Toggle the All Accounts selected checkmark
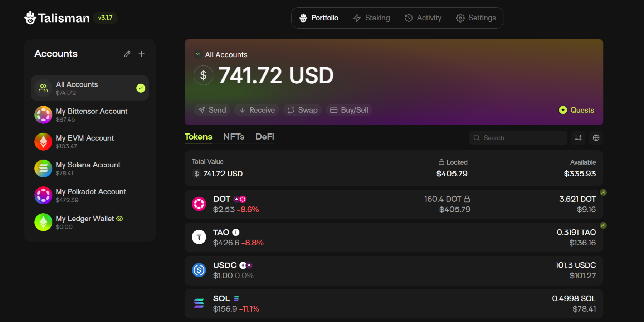The width and height of the screenshot is (644, 322). 141,88
